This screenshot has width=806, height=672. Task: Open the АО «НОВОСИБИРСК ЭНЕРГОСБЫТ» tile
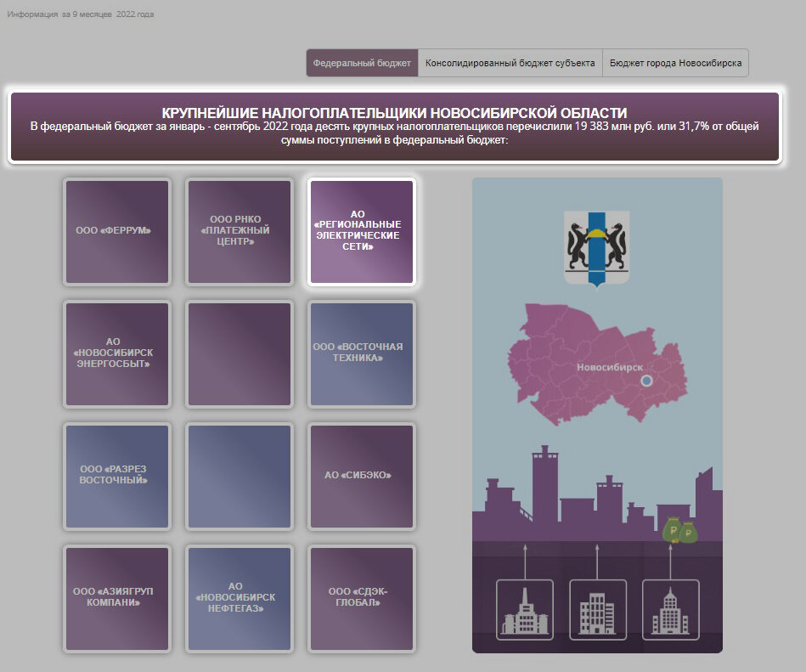117,353
